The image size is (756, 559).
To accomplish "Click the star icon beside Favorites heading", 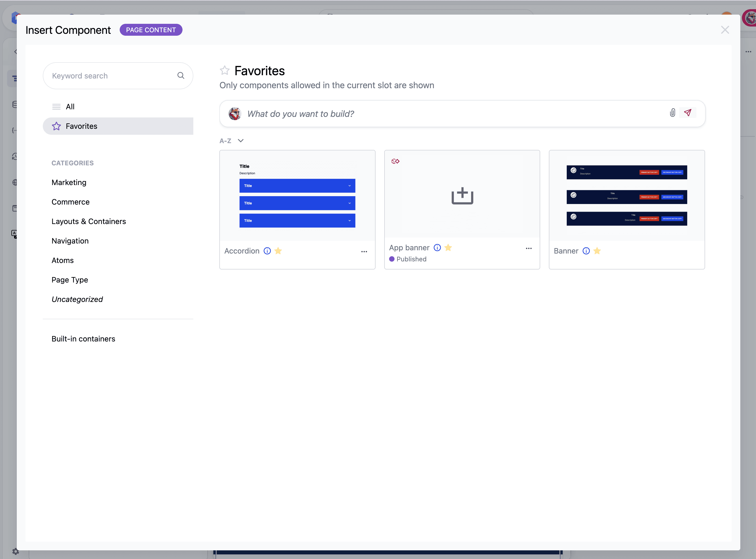I will pos(224,70).
